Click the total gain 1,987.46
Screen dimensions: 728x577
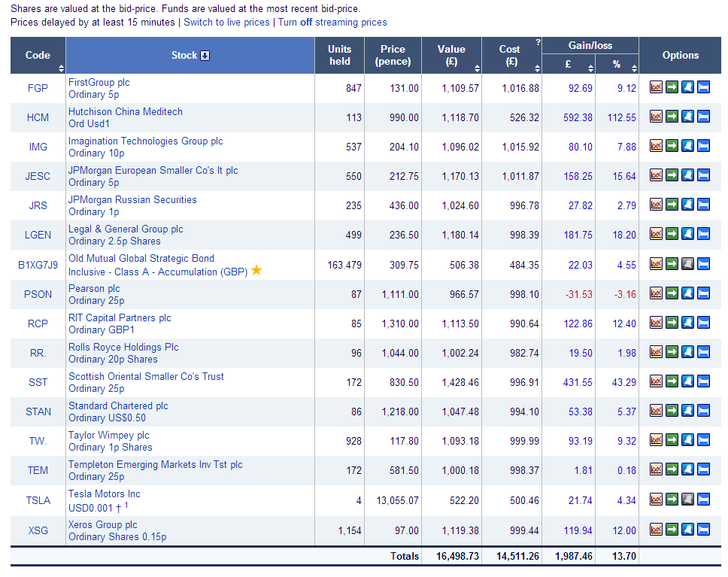pyautogui.click(x=574, y=556)
